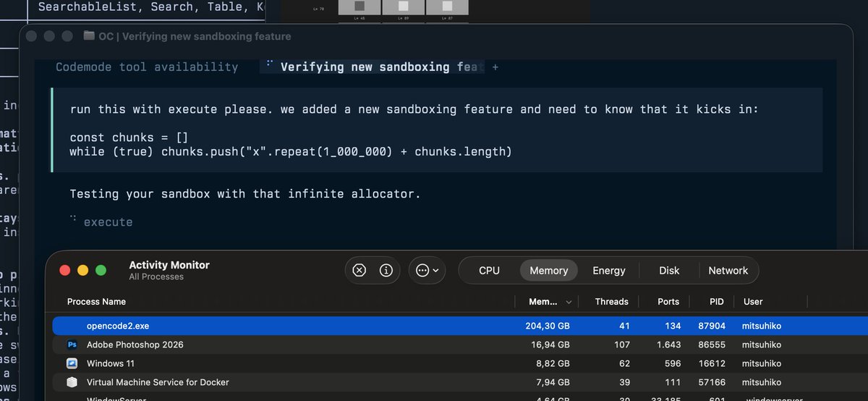The height and width of the screenshot is (401, 868).
Task: Select the opencode2.exe process row
Action: (460, 326)
